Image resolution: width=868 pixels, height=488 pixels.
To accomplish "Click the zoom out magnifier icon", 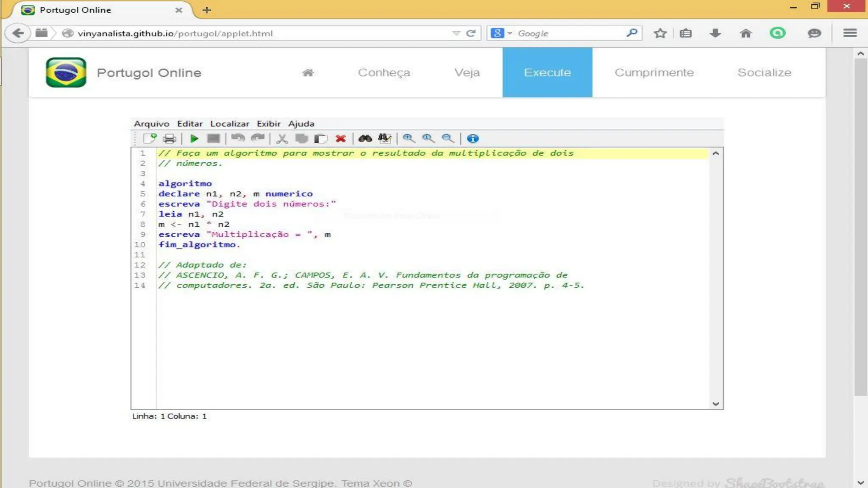I will tap(448, 139).
